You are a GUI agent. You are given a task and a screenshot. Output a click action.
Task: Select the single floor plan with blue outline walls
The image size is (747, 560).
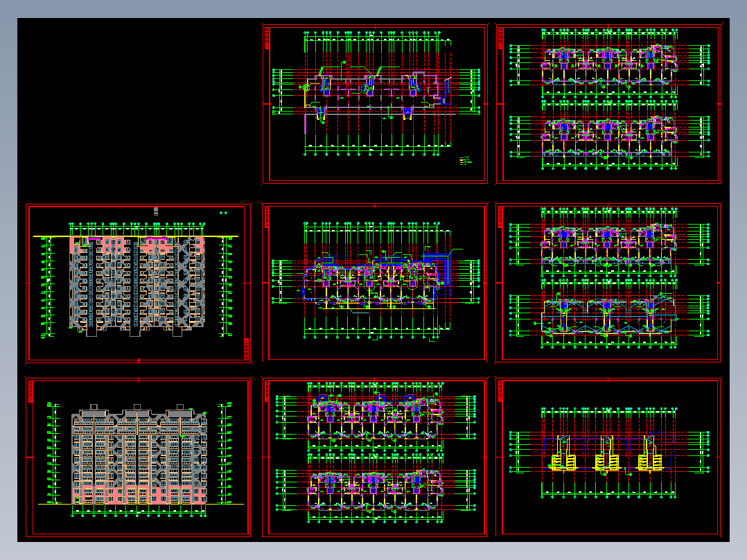[375, 283]
